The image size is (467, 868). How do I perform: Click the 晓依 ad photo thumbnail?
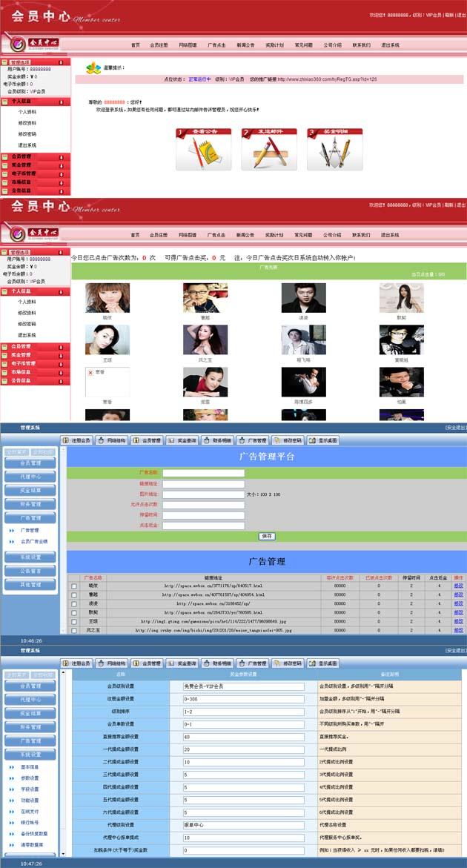click(x=107, y=298)
